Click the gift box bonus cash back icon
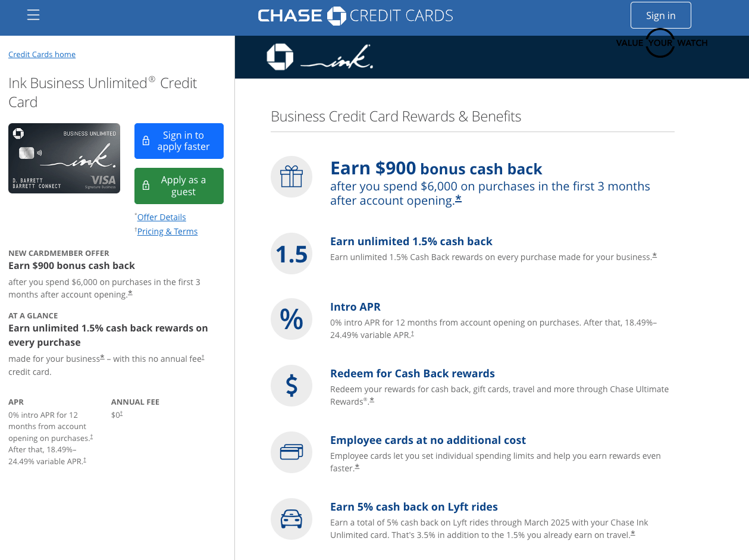The width and height of the screenshot is (749, 560). [292, 177]
